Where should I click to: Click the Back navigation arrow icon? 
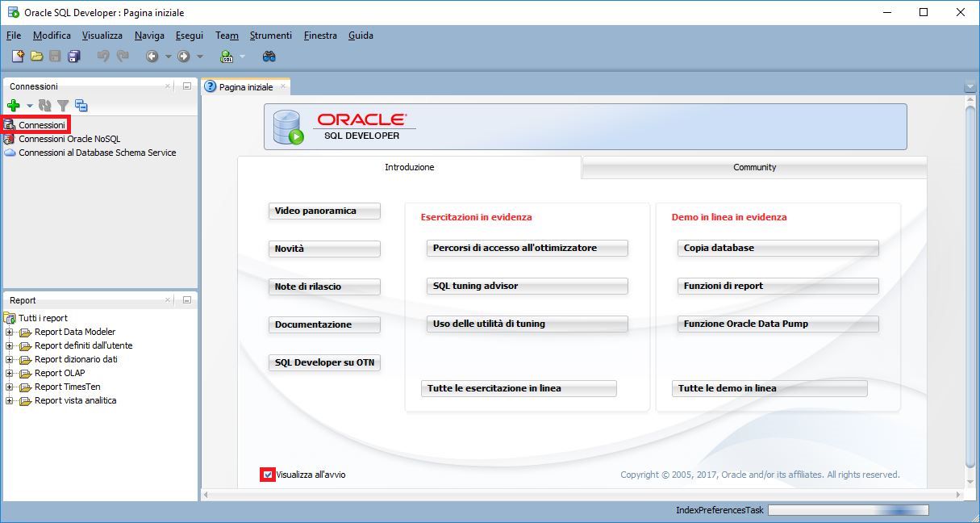[152, 56]
